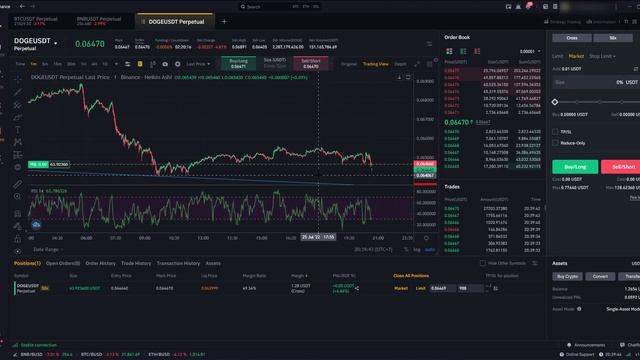640x360 pixels.
Task: Select the trend line drawing tool
Action: coord(18,92)
